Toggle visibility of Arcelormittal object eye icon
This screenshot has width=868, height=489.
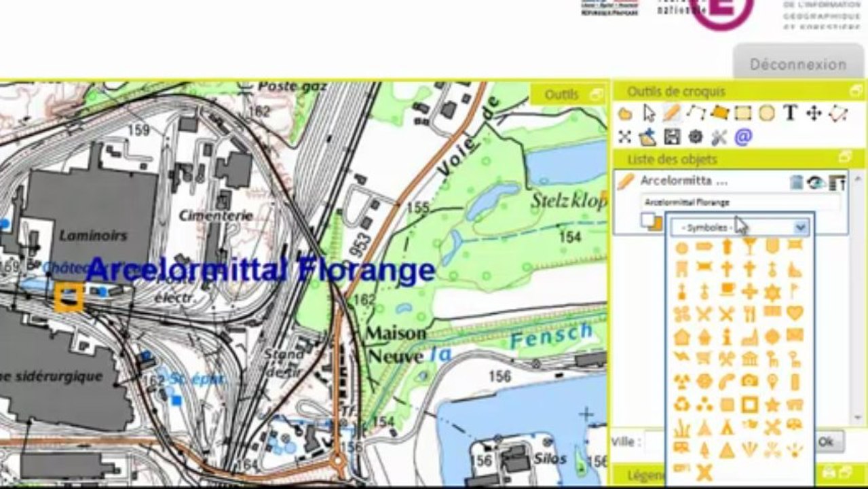[816, 182]
